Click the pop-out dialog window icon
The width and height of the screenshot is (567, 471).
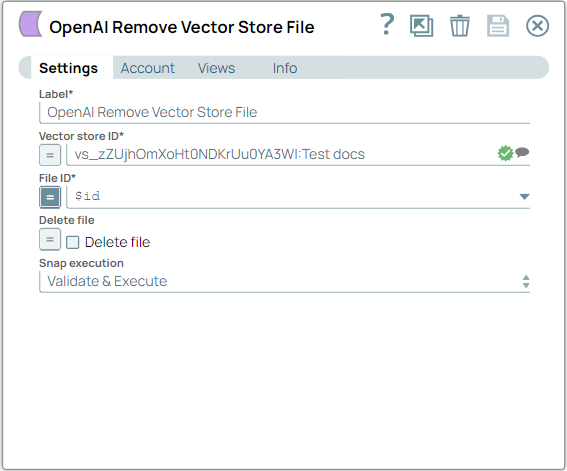[422, 26]
